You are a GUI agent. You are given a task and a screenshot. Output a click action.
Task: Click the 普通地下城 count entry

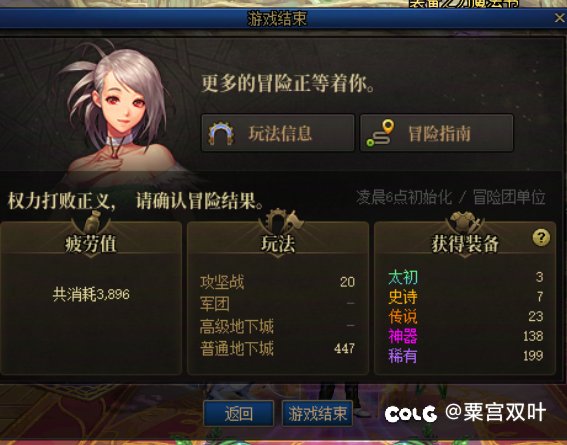coord(278,348)
